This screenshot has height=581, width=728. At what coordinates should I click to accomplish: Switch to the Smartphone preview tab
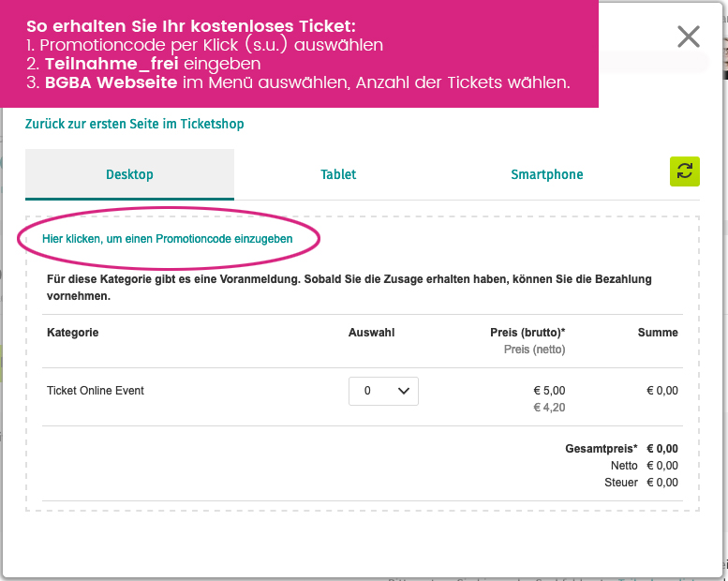tap(547, 174)
